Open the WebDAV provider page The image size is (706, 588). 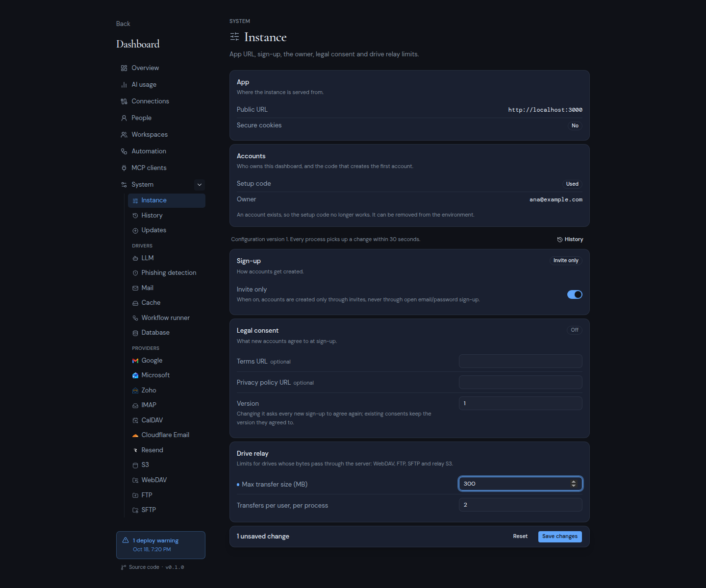click(167, 480)
